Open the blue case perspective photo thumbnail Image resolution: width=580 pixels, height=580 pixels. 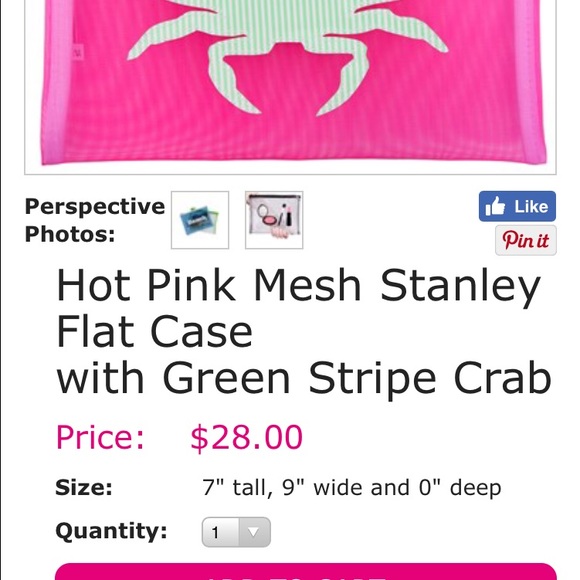point(200,220)
